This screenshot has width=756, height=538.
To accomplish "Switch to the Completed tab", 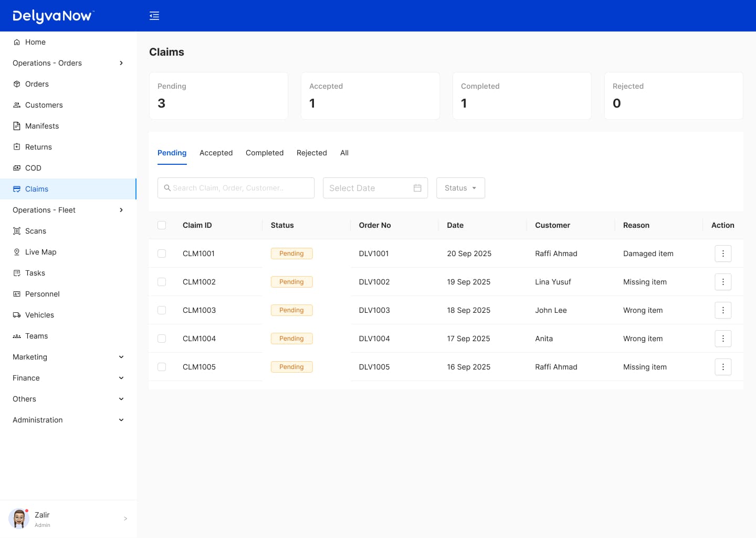I will [x=265, y=153].
